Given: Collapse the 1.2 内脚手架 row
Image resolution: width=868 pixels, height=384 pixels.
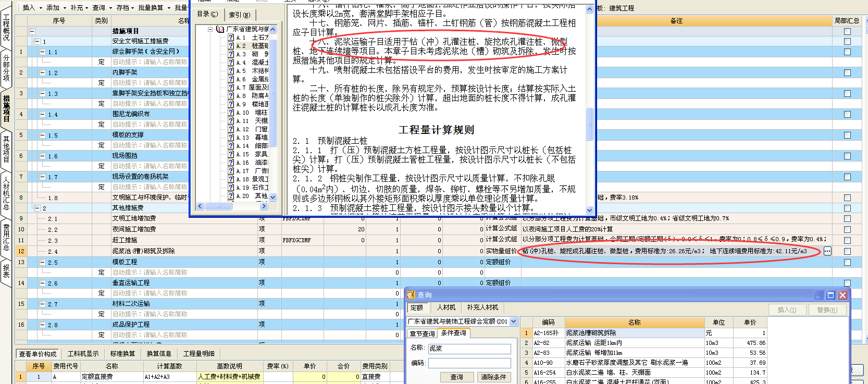Looking at the screenshot, I should [43, 73].
